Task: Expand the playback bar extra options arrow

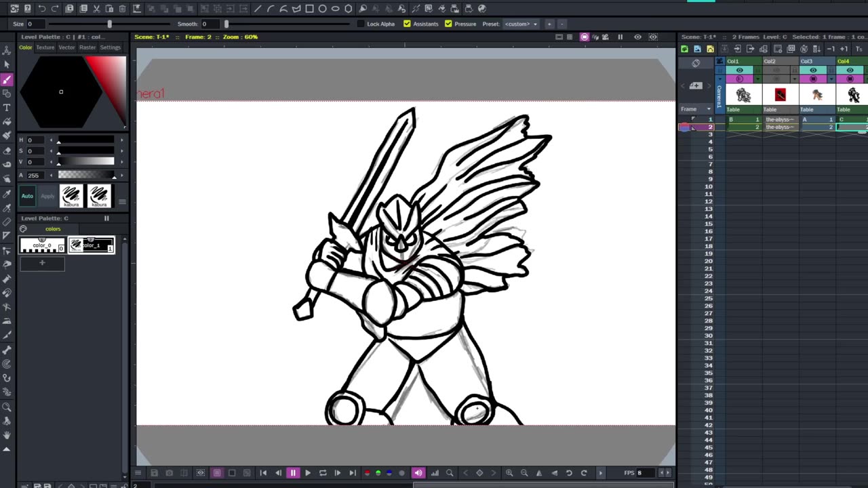Action: coord(600,473)
